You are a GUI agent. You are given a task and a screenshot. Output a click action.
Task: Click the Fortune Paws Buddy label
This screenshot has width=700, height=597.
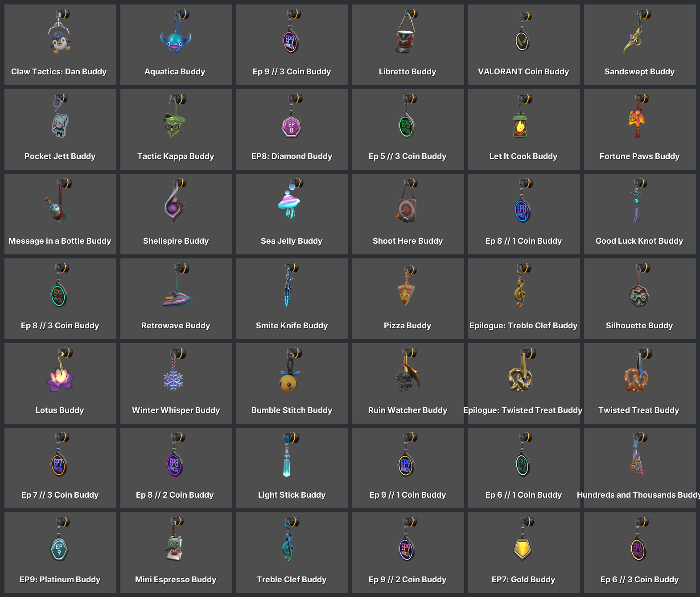click(639, 156)
